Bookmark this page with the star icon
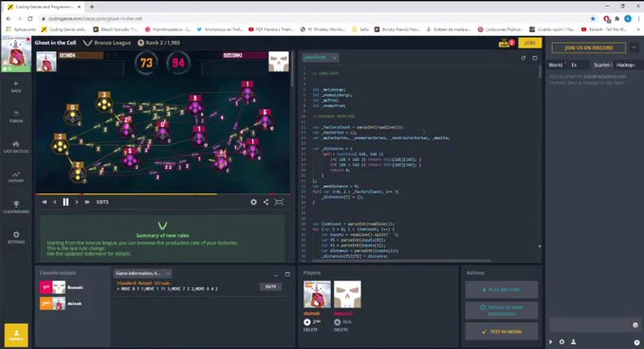The height and width of the screenshot is (349, 644). (x=593, y=18)
